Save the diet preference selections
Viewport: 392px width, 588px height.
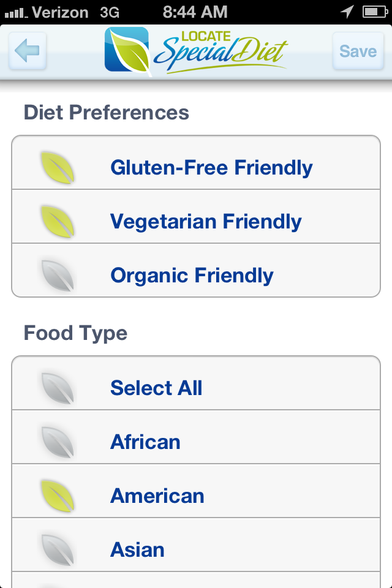click(358, 51)
